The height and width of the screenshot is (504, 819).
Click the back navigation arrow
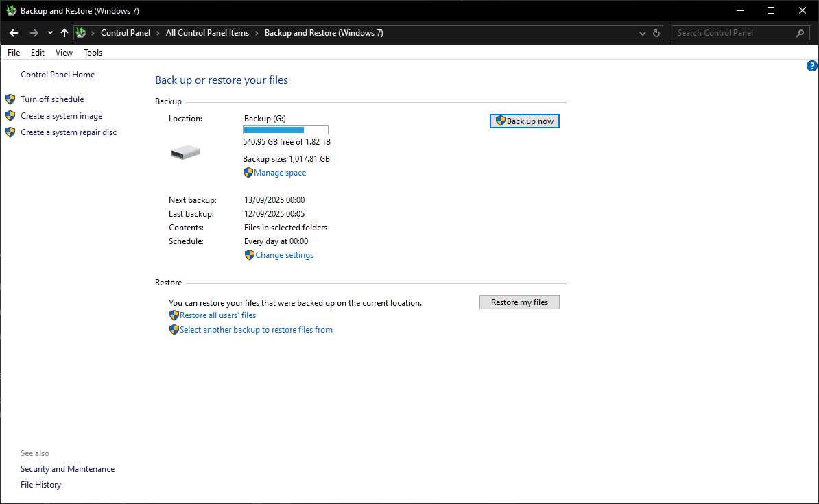point(14,33)
